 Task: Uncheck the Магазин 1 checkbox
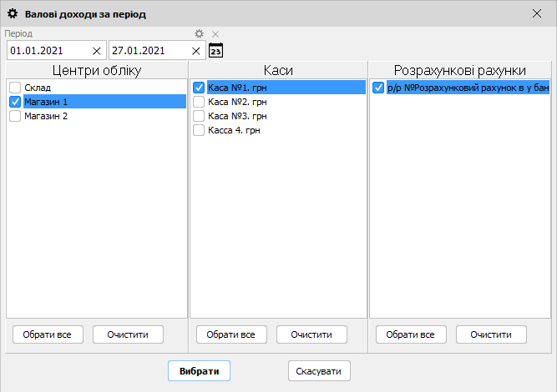click(15, 102)
